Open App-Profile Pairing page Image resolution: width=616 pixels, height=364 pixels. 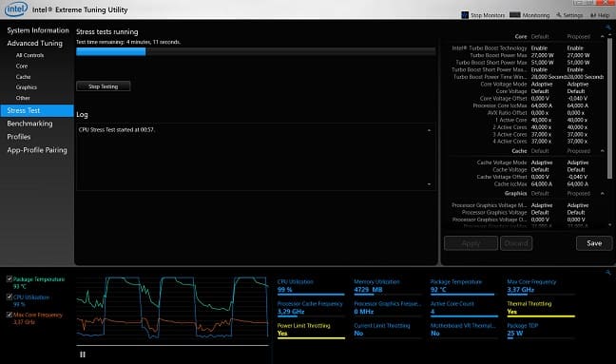(x=37, y=150)
